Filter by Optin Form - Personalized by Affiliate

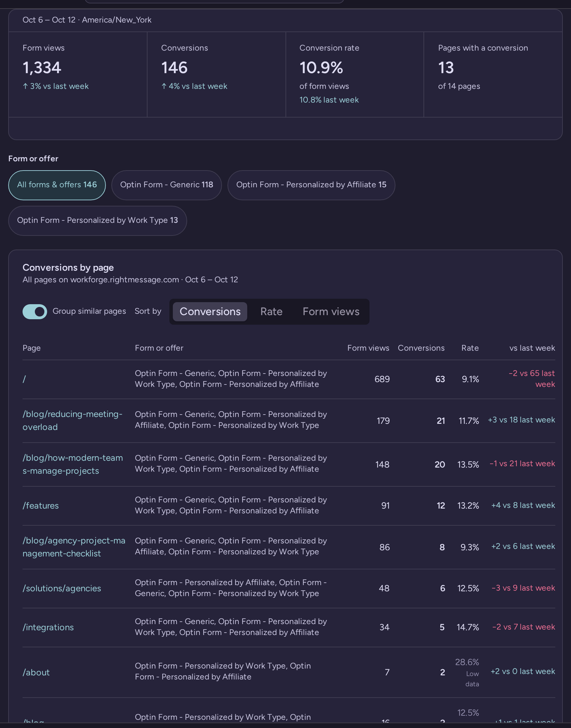click(x=311, y=185)
